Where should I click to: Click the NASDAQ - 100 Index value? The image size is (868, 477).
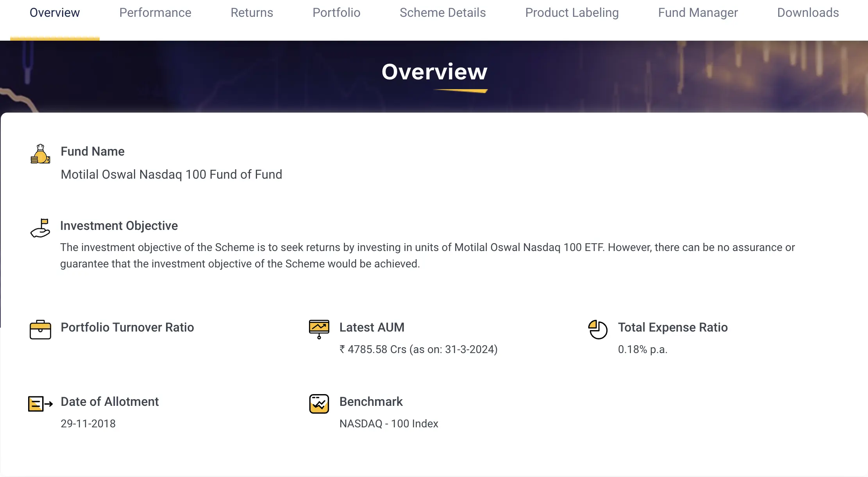(x=389, y=423)
